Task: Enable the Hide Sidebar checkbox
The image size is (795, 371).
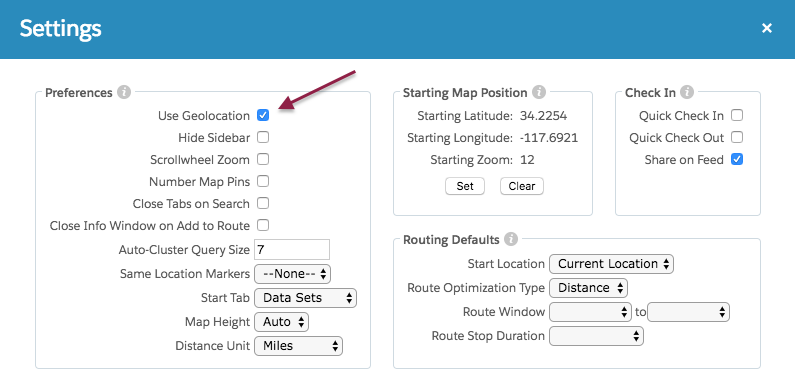Action: [x=263, y=137]
